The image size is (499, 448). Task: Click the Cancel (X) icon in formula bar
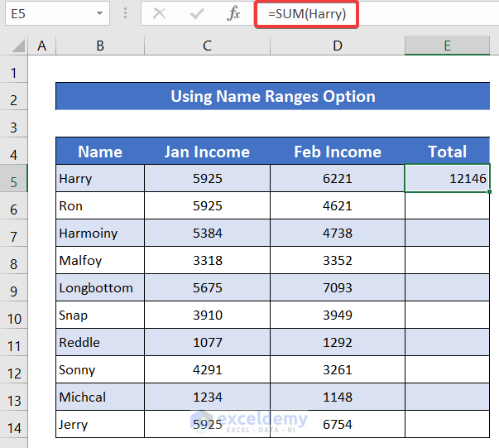(x=160, y=14)
